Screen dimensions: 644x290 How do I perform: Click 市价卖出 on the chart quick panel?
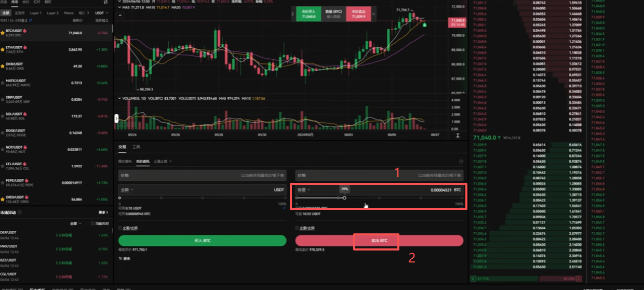point(358,14)
